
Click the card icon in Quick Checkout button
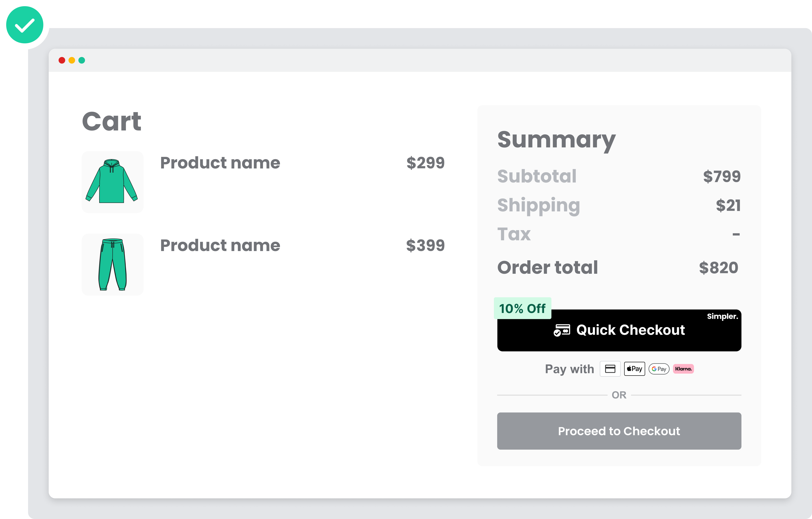(x=562, y=330)
